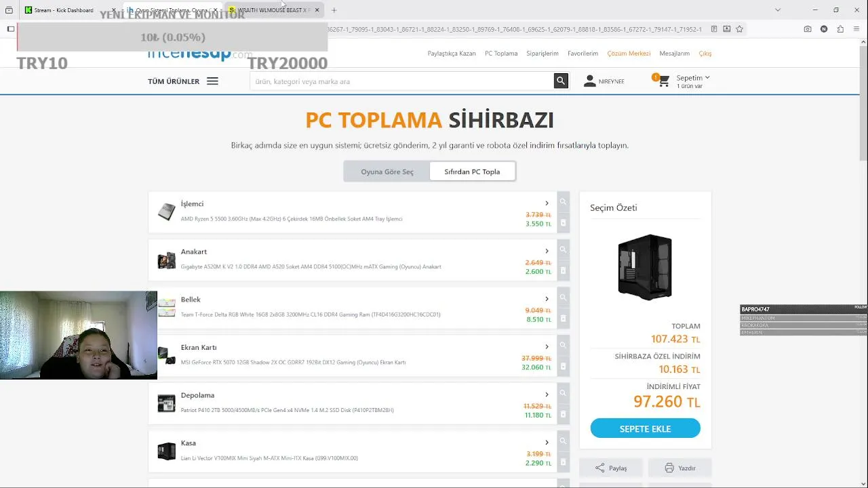The height and width of the screenshot is (488, 868).
Task: Open the Favorilerim menu link
Action: [583, 54]
